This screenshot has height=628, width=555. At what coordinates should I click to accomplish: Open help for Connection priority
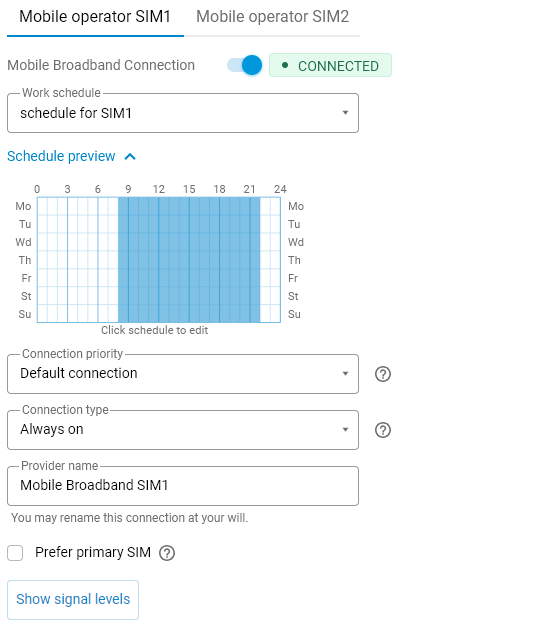(382, 374)
